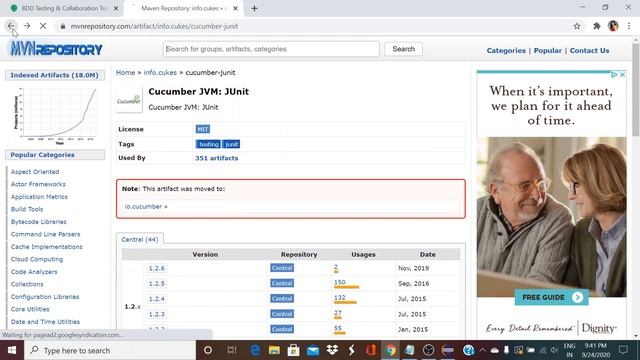Viewport: 640px width, 360px height.
Task: Open a new browser tab
Action: click(254, 8)
